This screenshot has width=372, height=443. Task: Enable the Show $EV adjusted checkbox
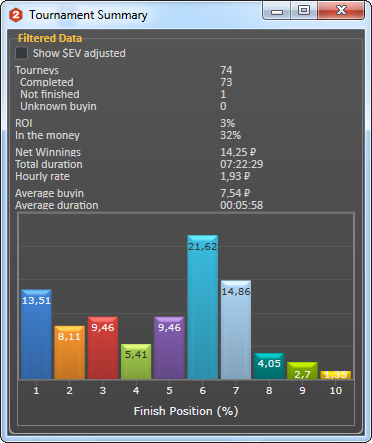22,53
